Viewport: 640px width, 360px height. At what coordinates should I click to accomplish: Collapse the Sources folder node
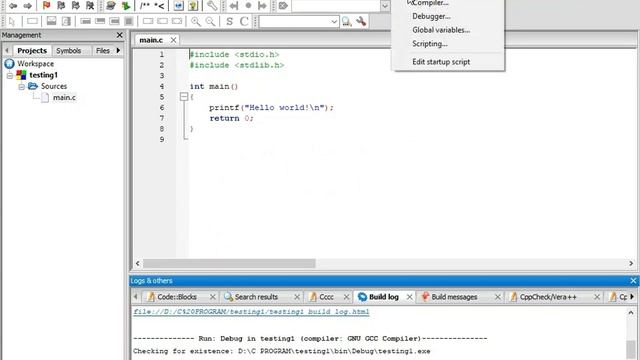(22, 87)
